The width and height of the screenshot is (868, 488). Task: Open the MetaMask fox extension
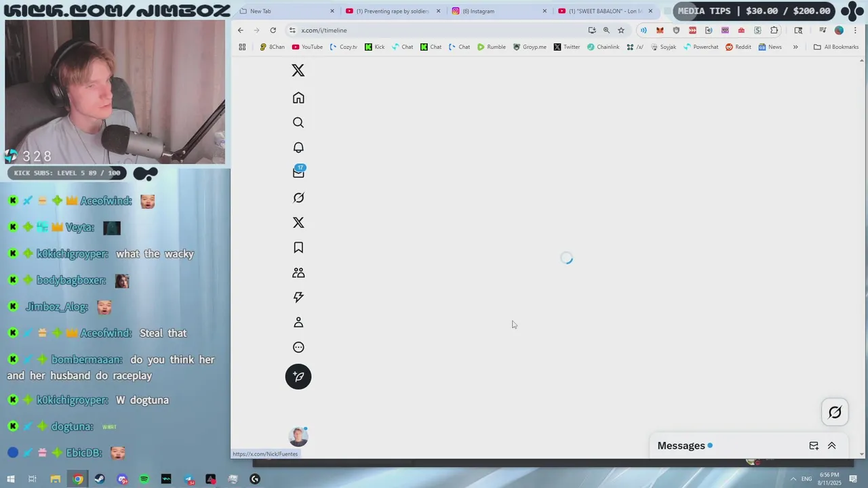click(660, 30)
